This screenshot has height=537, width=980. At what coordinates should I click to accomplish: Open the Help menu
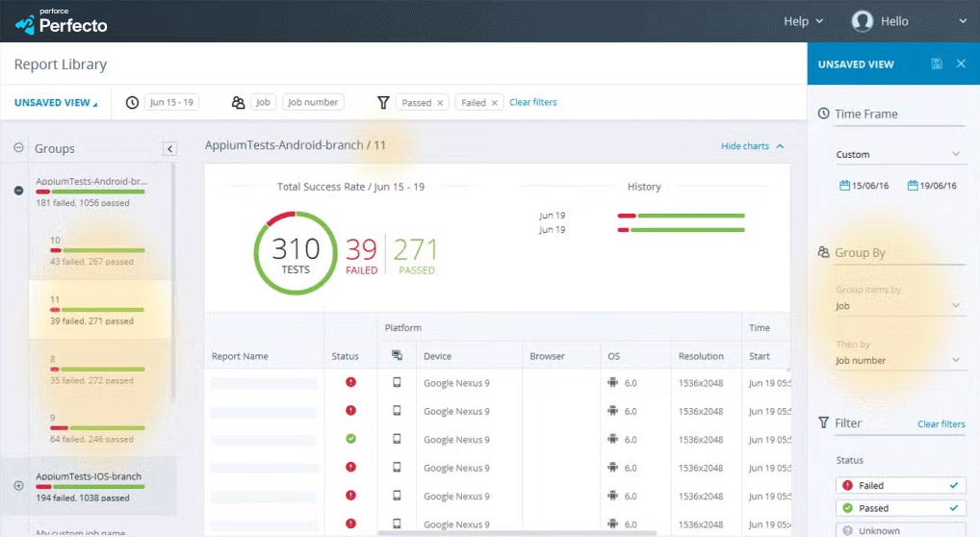click(x=803, y=21)
